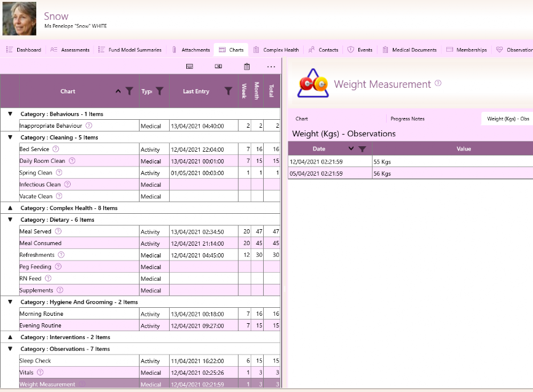Click the Total column header
533x392 pixels.
click(x=272, y=91)
